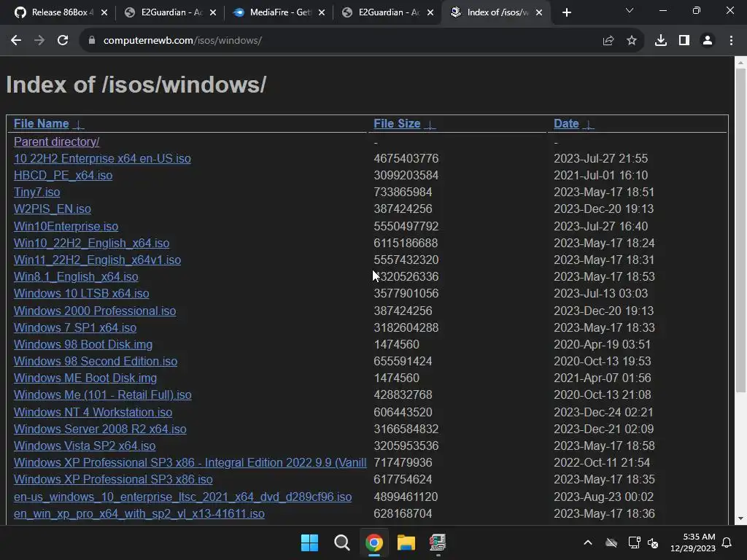Select the Index of /isos tab

click(495, 12)
